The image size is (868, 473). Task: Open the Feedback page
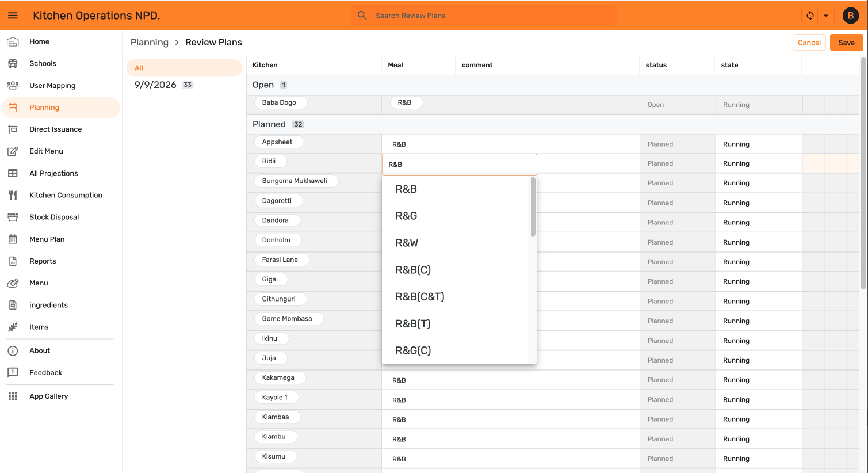point(61,373)
